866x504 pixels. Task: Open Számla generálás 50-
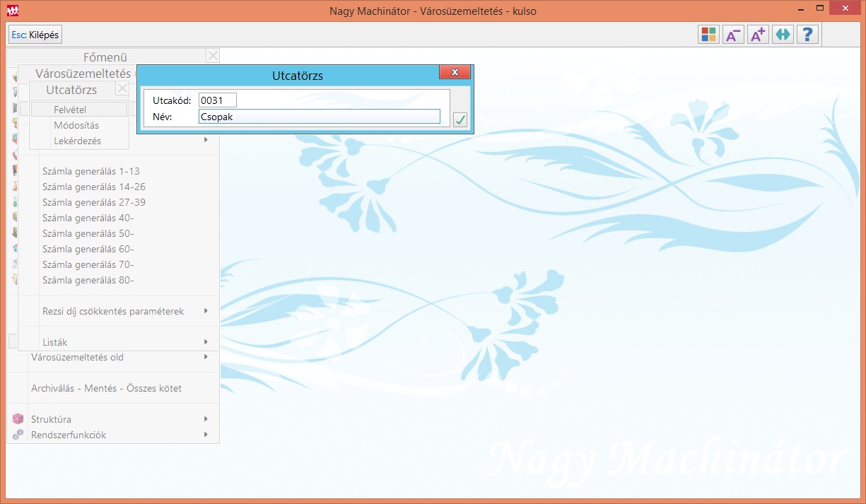click(88, 233)
